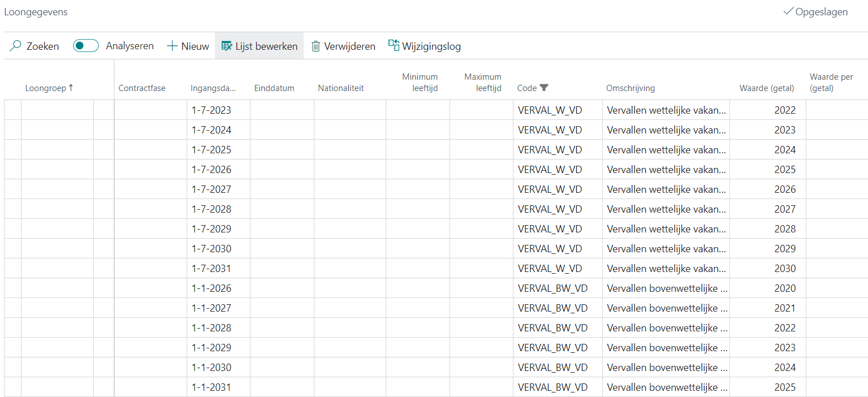
Task: Click the Einddatum column header
Action: 274,88
